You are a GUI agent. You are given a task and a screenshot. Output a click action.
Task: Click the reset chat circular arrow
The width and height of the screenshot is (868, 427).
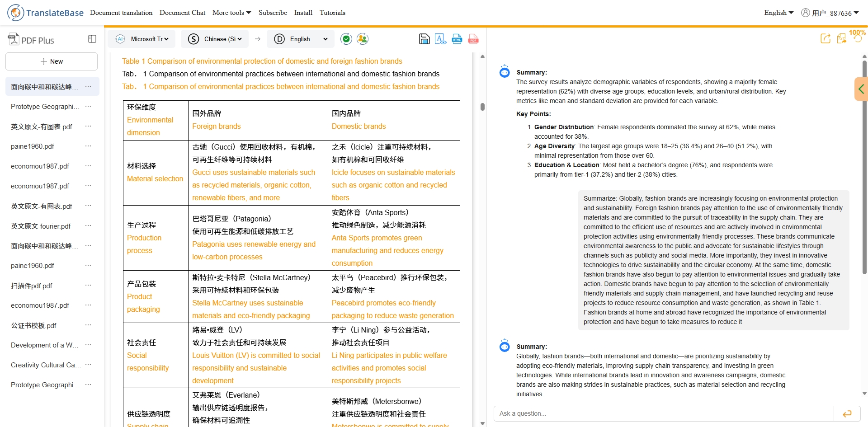858,38
